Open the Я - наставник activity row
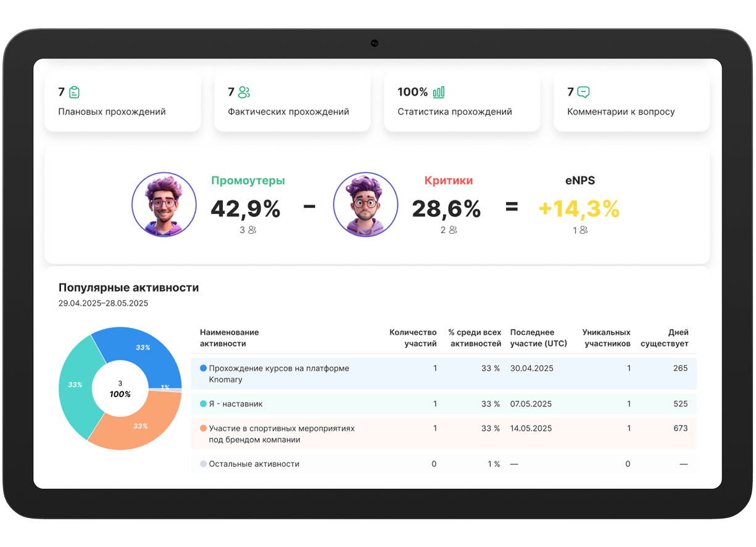756x547 pixels. coord(444,404)
